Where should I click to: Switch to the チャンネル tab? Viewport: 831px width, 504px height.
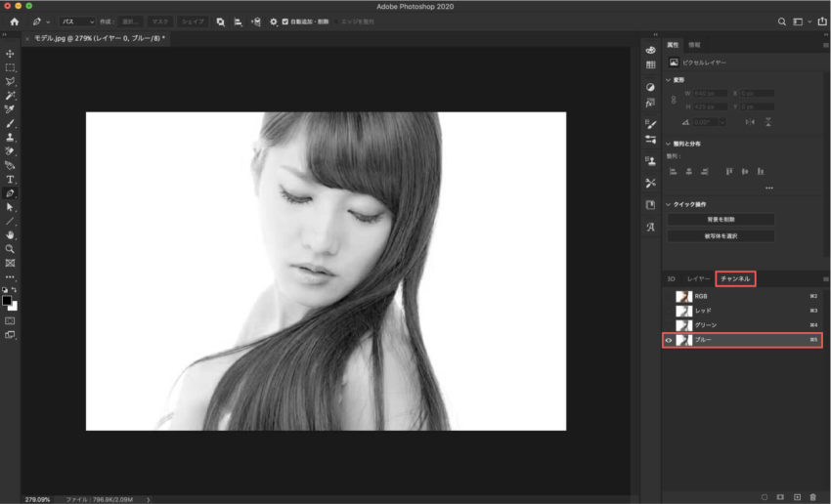click(x=735, y=278)
